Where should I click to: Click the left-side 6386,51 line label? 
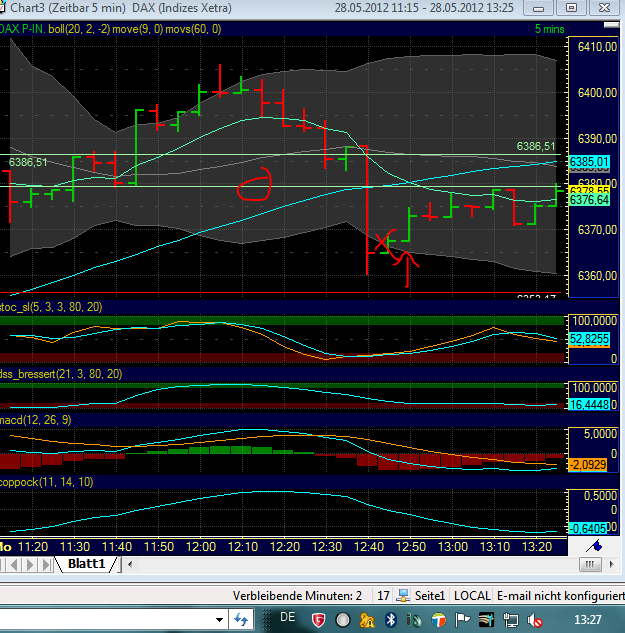tap(28, 162)
